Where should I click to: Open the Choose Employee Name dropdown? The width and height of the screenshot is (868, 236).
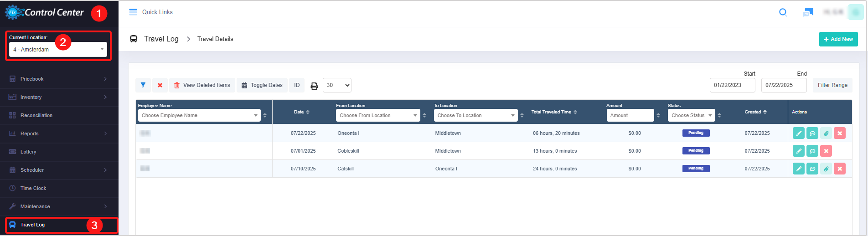tap(199, 116)
